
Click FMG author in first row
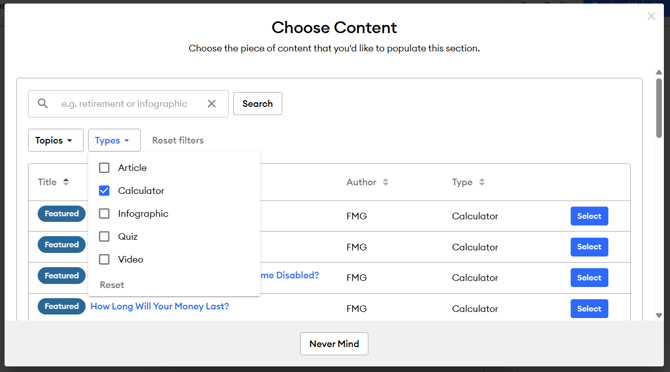356,216
